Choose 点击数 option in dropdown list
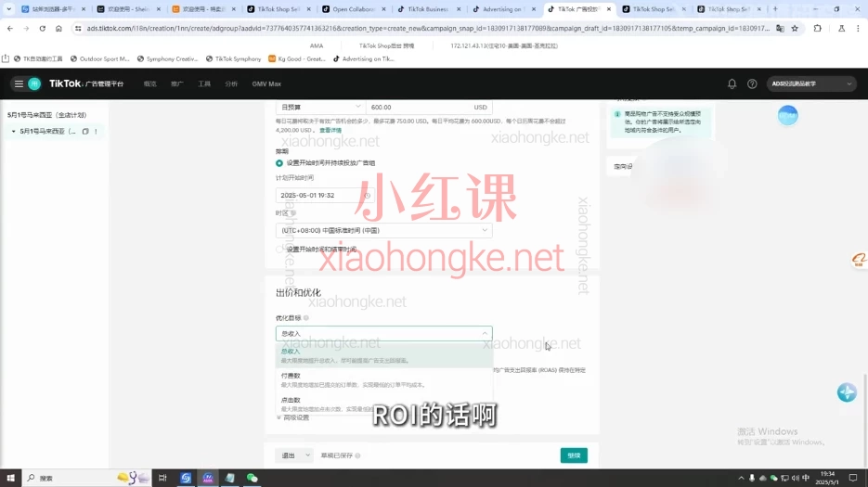 [383, 404]
